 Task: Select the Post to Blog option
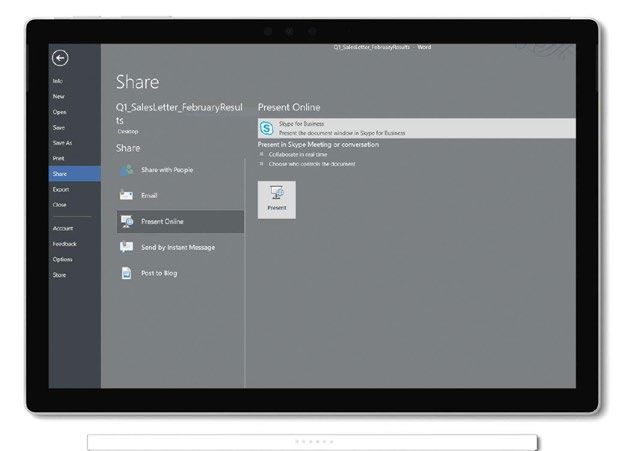click(180, 273)
